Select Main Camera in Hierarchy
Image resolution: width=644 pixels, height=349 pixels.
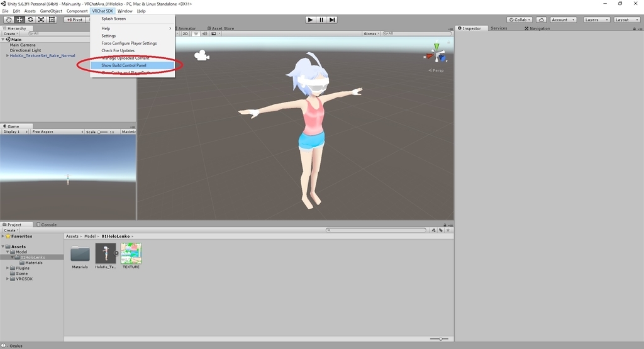pos(23,45)
